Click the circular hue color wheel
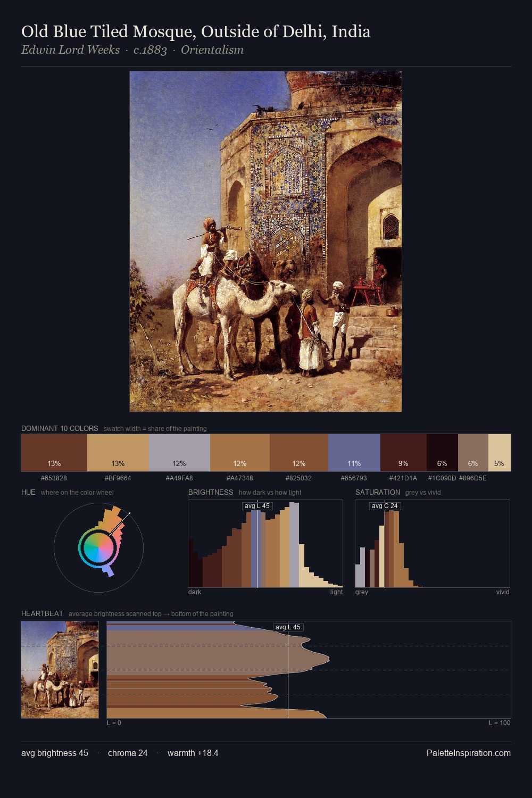This screenshot has width=532, height=798. (x=98, y=547)
